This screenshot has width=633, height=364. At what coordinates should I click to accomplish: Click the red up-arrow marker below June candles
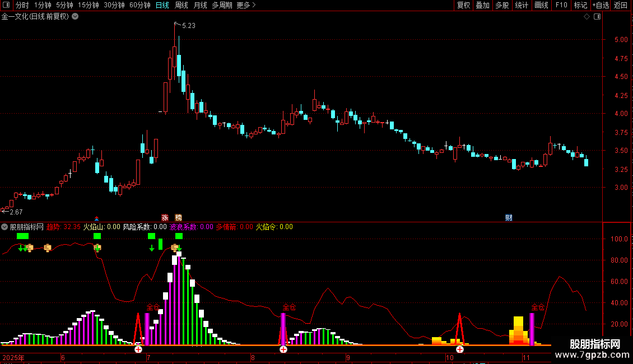pos(96,219)
